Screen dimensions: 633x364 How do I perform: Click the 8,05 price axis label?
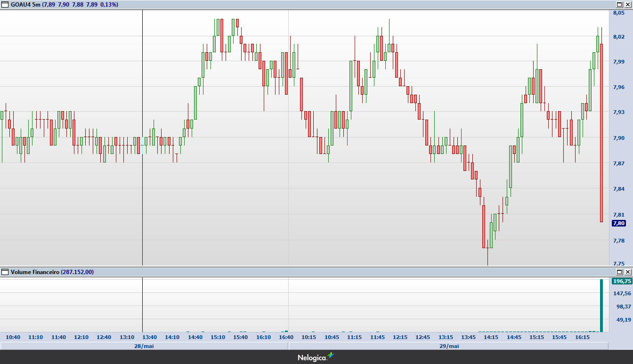[618, 13]
